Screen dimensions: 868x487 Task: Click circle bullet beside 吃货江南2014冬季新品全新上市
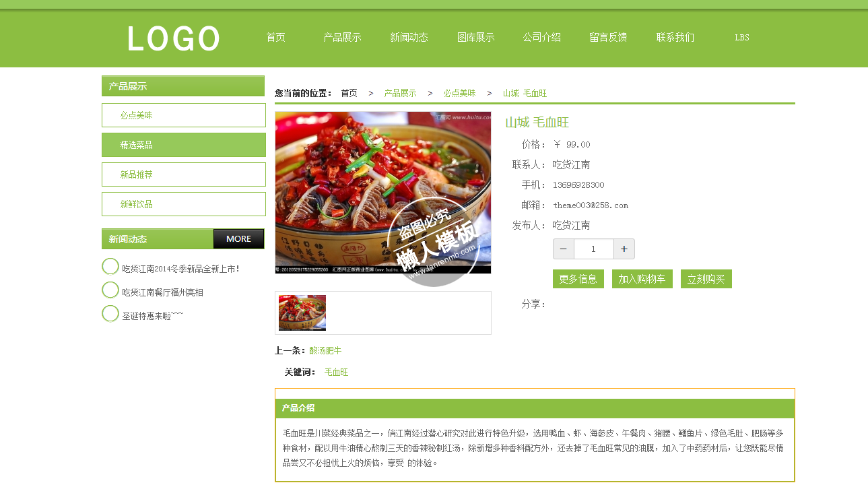(110, 267)
